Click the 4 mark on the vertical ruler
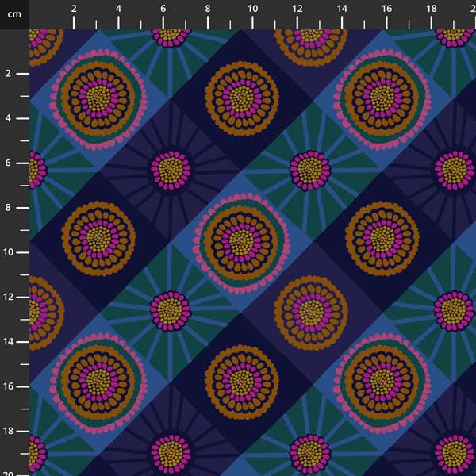 (x=8, y=118)
